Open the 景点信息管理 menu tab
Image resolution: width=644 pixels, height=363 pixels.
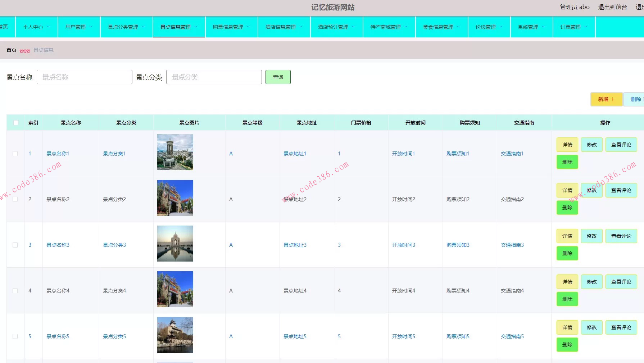pyautogui.click(x=179, y=27)
